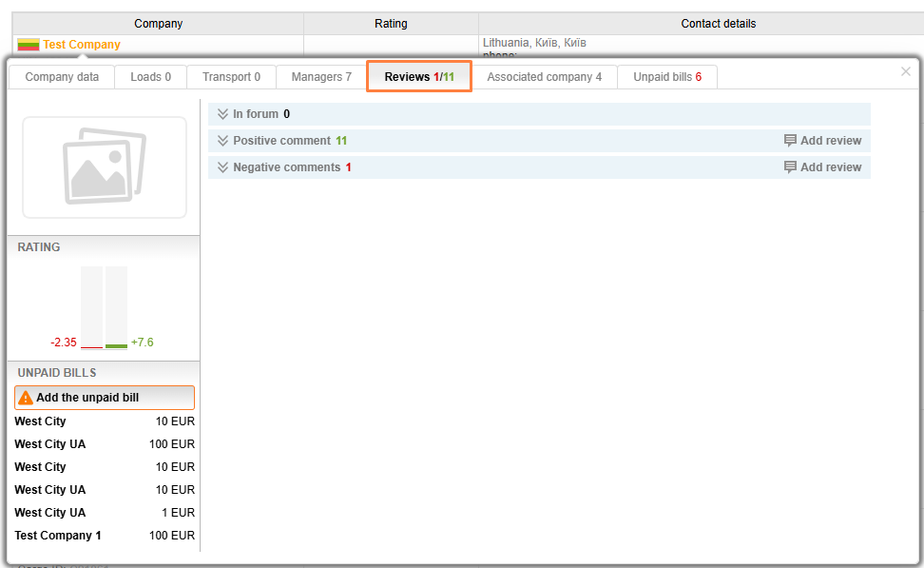924x568 pixels.
Task: Open the Unpaid bills 6 tab
Action: coord(667,77)
